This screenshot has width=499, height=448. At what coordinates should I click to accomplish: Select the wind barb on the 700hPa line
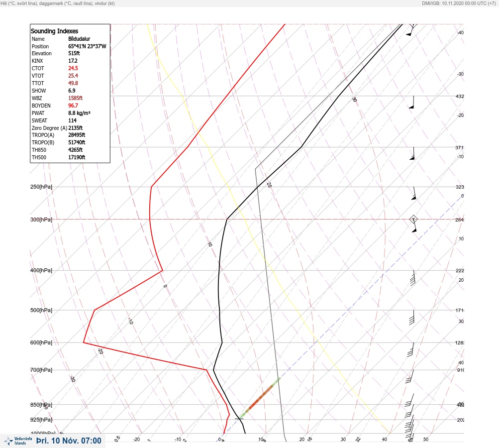pyautogui.click(x=409, y=377)
